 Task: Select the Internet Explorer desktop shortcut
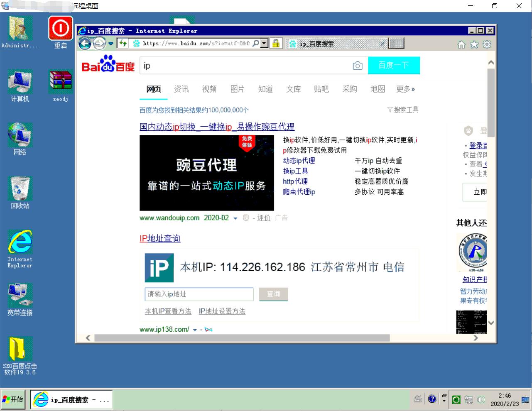(x=20, y=249)
